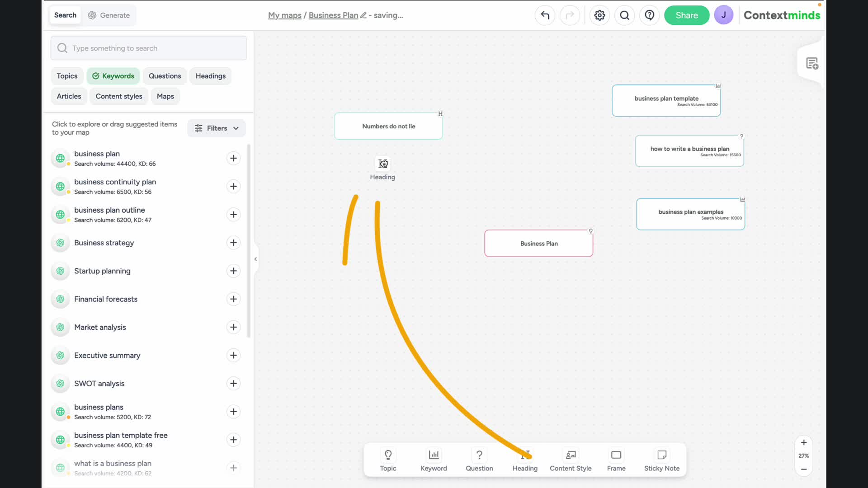Image resolution: width=868 pixels, height=488 pixels.
Task: Switch to the Generate tab
Action: pyautogui.click(x=109, y=15)
